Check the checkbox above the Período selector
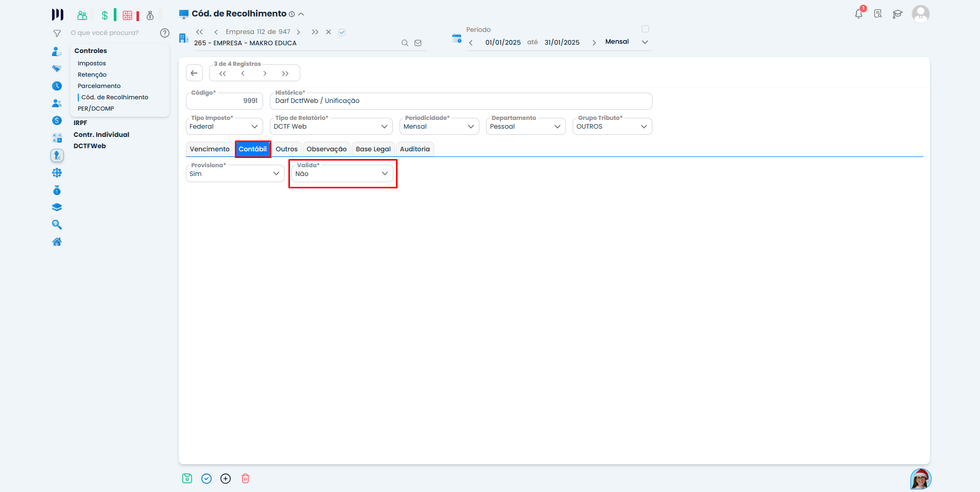980x492 pixels. click(x=645, y=29)
